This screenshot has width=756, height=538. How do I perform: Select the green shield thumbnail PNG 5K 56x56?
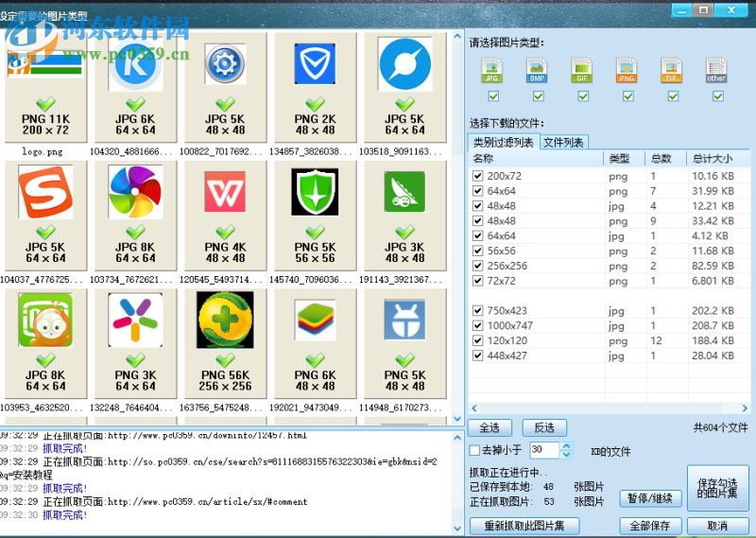(x=316, y=216)
